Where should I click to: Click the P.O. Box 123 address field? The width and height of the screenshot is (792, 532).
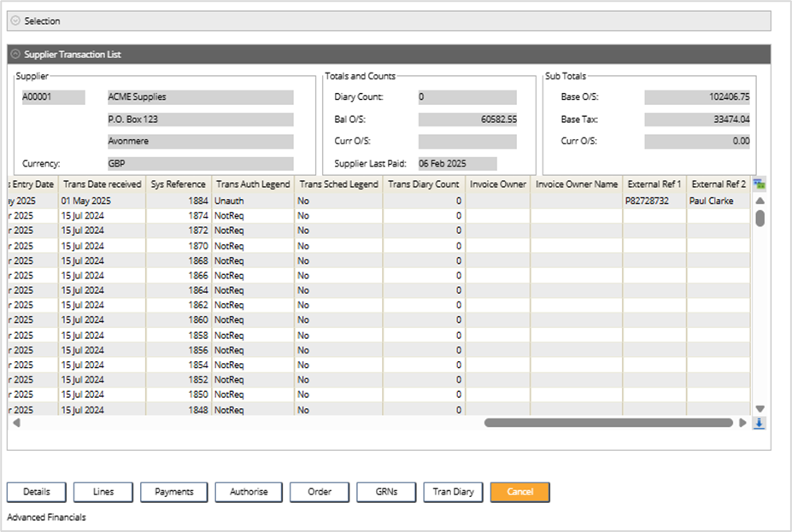pyautogui.click(x=200, y=120)
